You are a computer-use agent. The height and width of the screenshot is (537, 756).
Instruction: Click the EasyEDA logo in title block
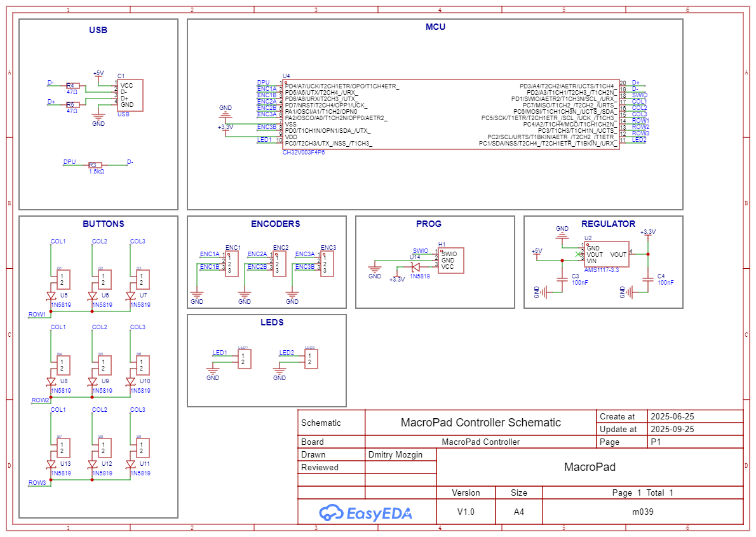coord(366,512)
